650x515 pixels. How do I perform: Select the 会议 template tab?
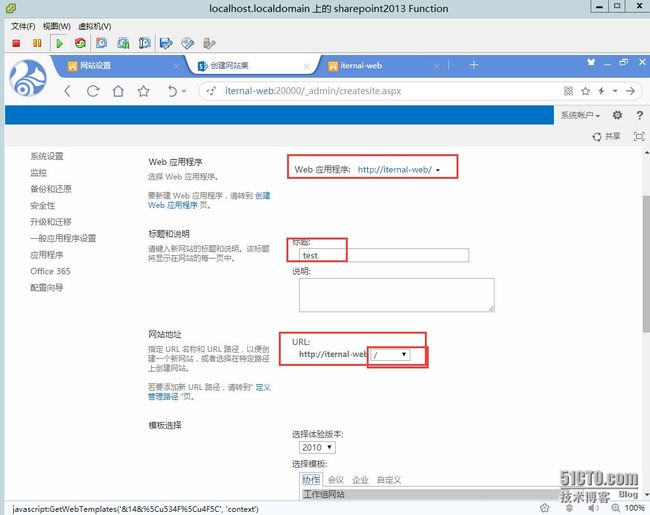tap(336, 480)
